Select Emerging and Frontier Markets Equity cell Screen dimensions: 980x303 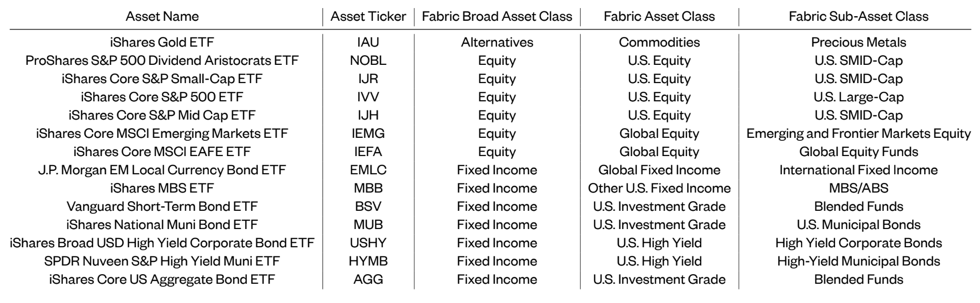[858, 133]
